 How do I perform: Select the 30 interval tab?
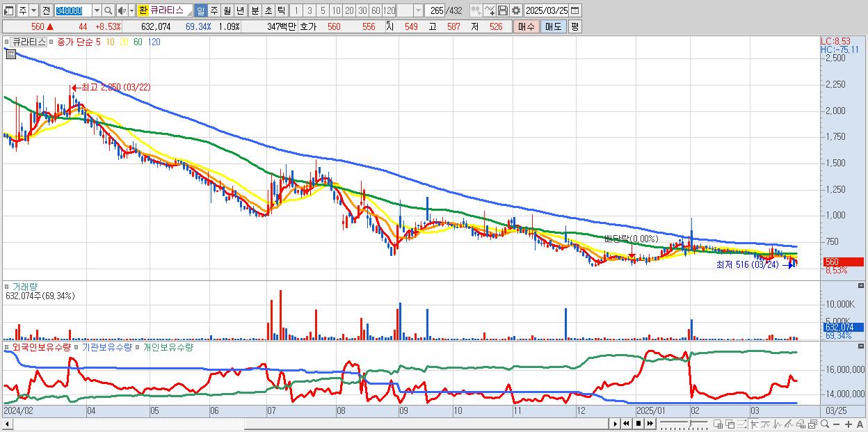[362, 10]
